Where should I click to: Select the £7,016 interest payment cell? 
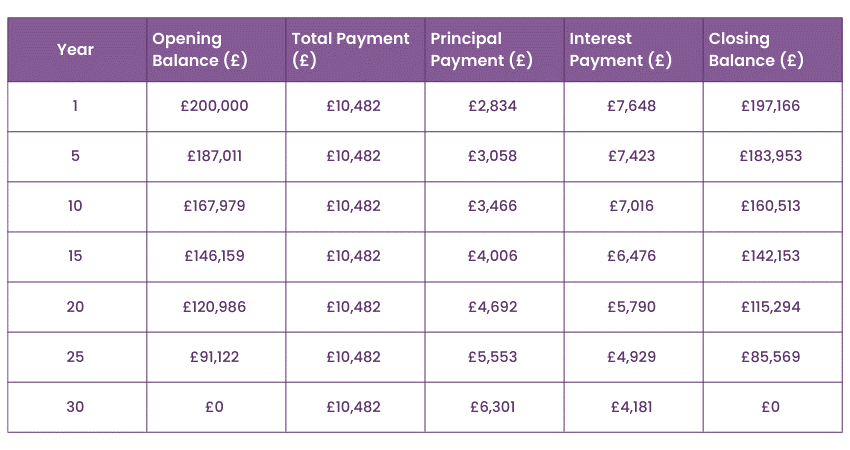coord(631,206)
